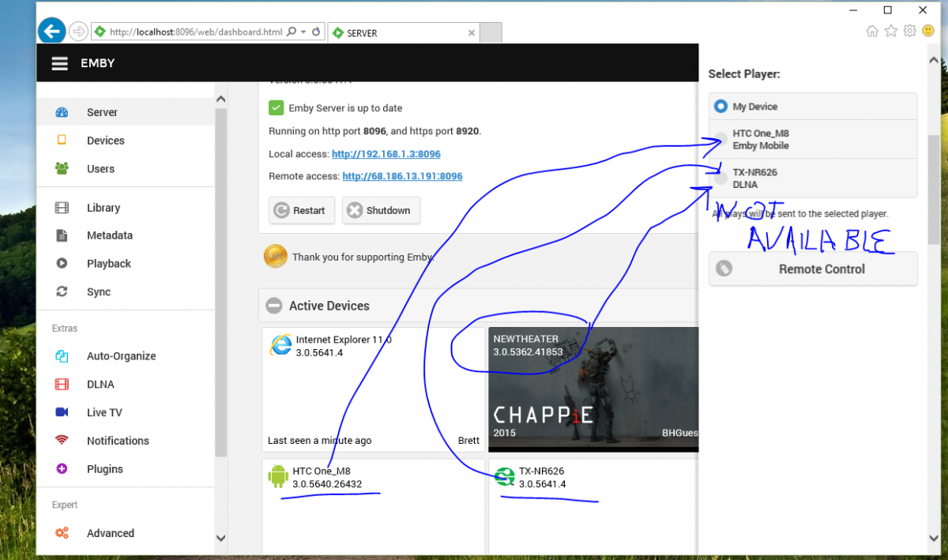Click the Restart server button

pos(302,211)
